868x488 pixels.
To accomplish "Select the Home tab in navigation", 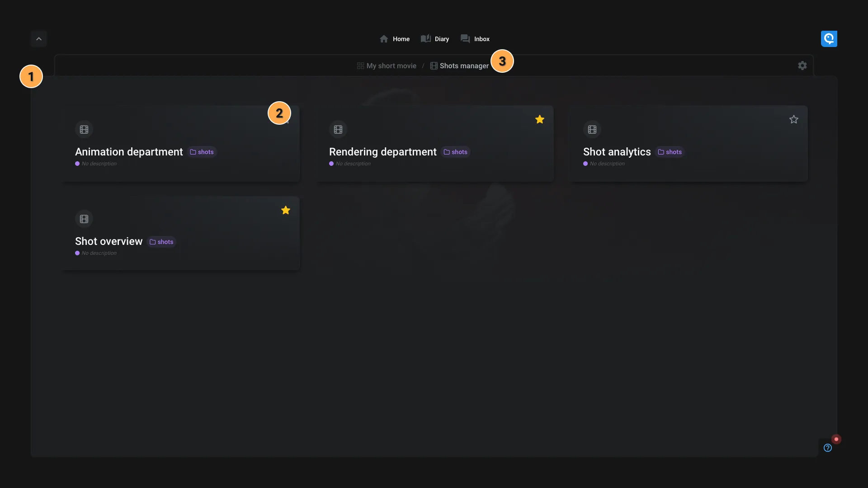I will coord(395,39).
